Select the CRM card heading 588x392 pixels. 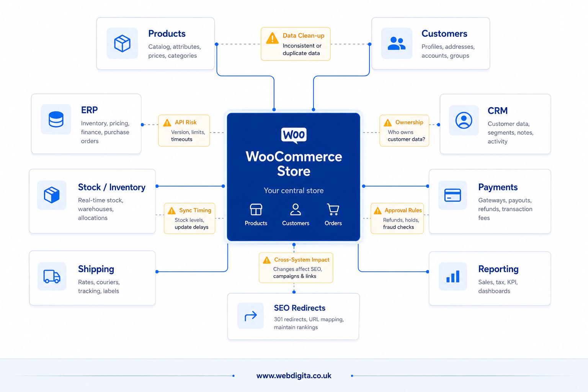(x=498, y=111)
